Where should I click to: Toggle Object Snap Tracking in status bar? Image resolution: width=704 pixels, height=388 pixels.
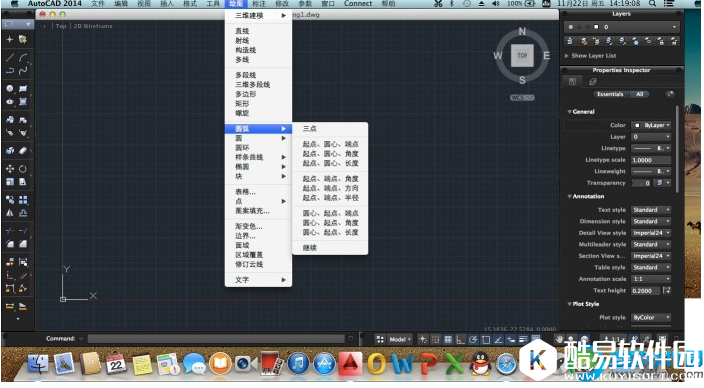(498, 340)
